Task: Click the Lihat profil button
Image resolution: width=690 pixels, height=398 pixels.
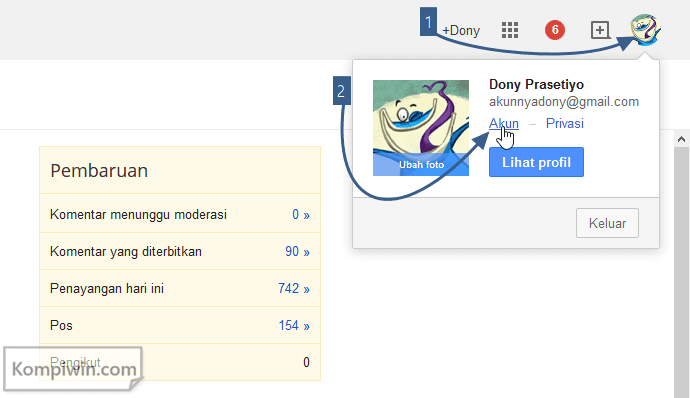Action: coord(536,162)
